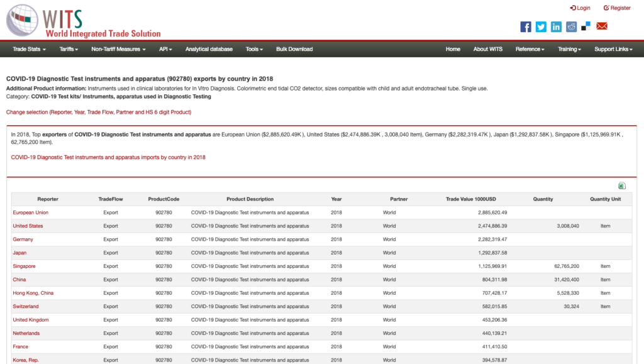The height and width of the screenshot is (364, 644).
Task: Click the Reporter column header
Action: tap(48, 199)
